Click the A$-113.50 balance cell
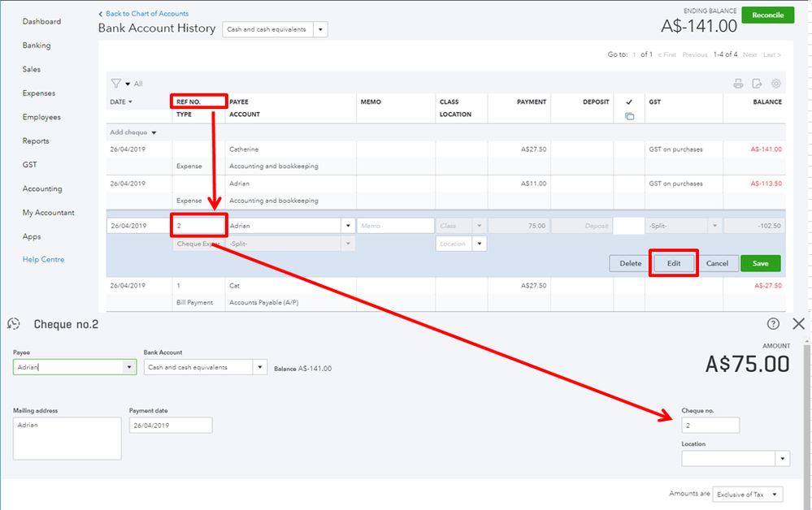 766,184
